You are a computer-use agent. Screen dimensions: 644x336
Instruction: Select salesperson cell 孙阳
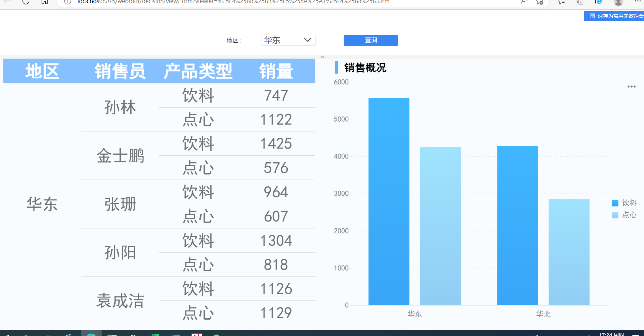click(120, 253)
